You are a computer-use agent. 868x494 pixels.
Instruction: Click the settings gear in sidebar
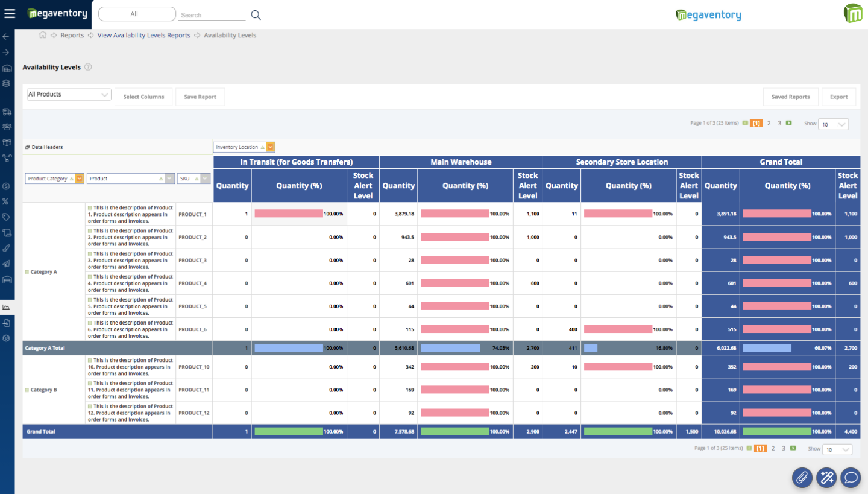(7, 338)
